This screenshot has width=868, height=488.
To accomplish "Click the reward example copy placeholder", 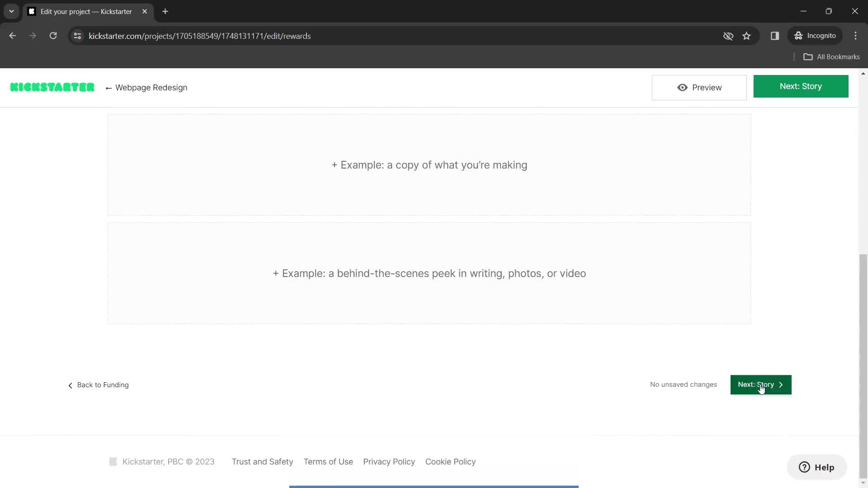I will click(x=429, y=165).
